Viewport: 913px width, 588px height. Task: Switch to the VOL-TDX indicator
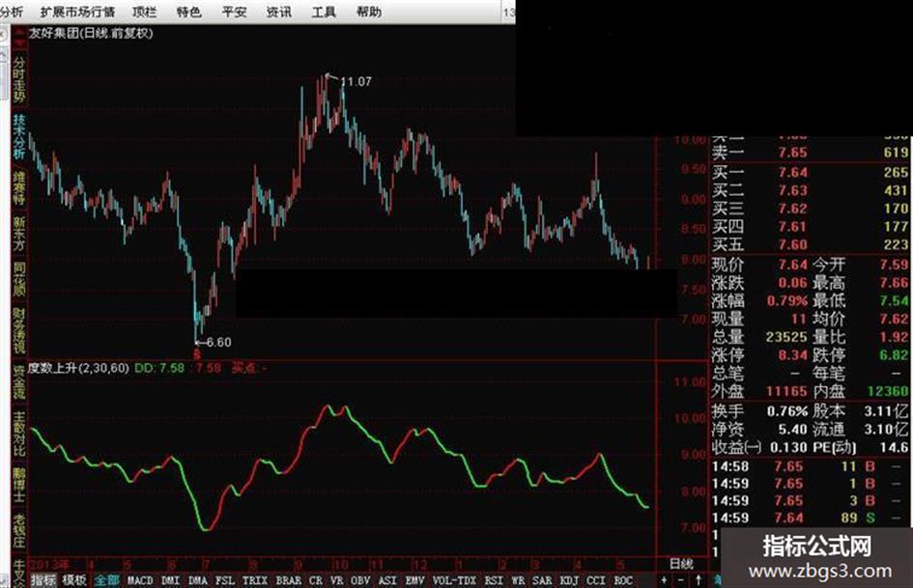(x=454, y=580)
